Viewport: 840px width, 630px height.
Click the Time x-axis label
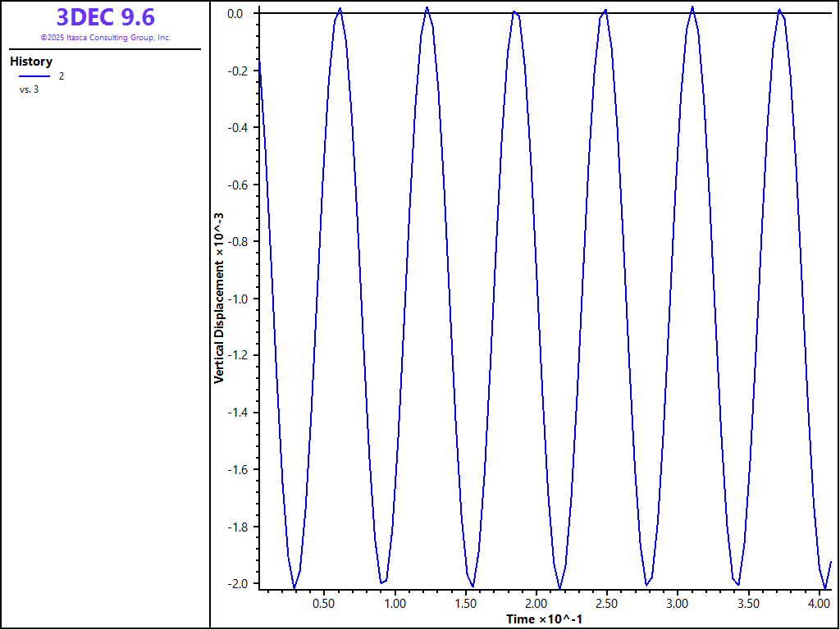coord(544,619)
